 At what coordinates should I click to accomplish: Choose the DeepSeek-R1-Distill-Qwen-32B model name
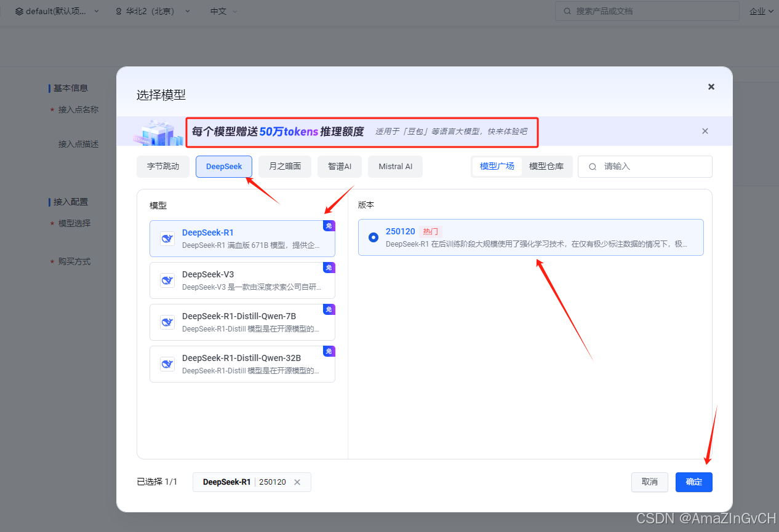click(241, 358)
